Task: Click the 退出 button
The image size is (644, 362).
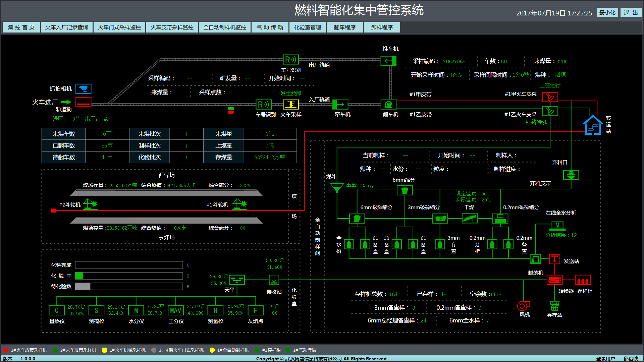Action: [631, 13]
